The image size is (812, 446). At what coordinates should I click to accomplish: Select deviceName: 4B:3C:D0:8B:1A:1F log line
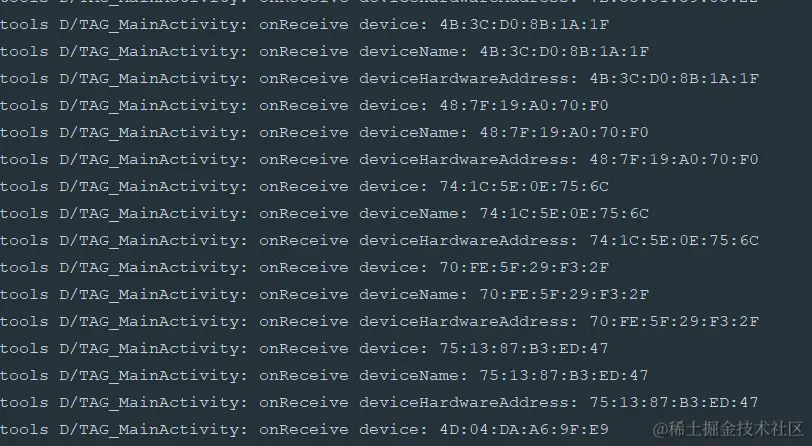coord(324,51)
